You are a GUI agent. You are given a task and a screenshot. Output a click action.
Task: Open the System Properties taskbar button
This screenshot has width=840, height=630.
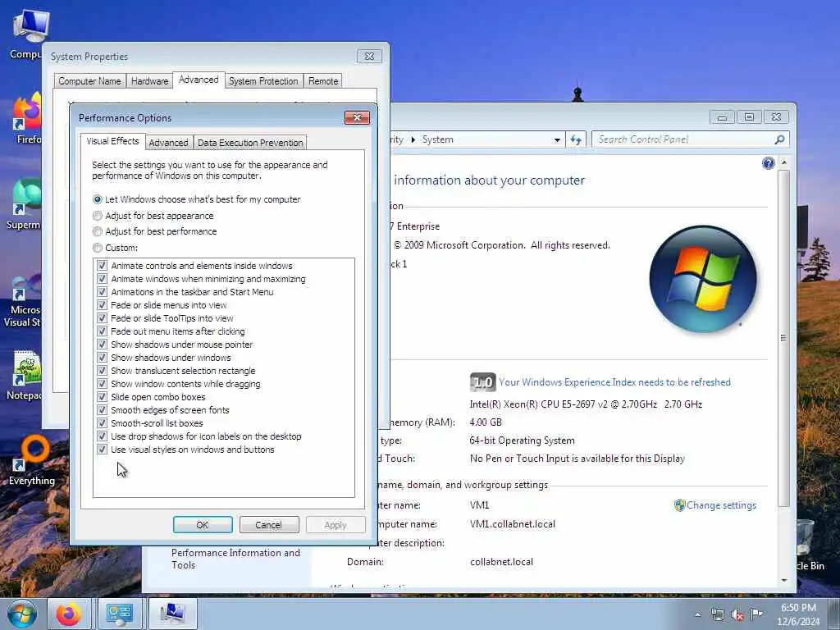(x=172, y=614)
